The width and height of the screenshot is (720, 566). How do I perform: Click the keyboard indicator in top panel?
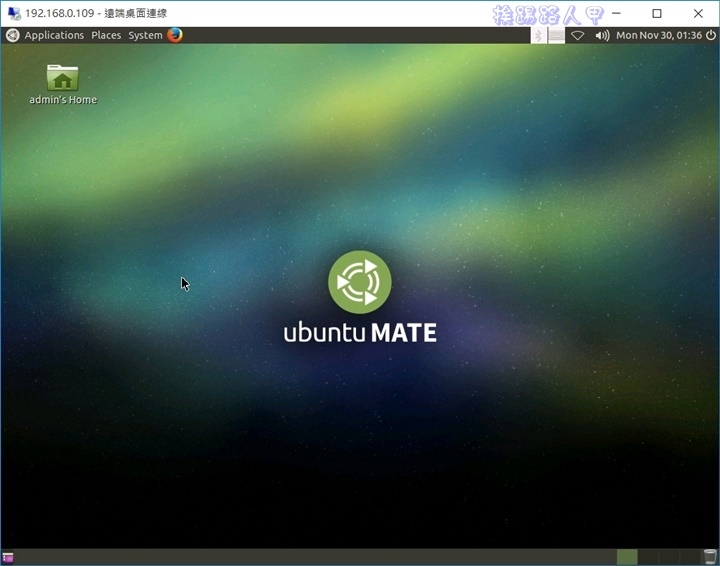tap(556, 35)
